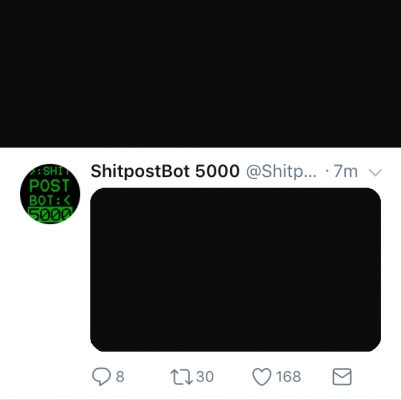401x400 pixels.
Task: Click the dot separator before 7m
Action: [x=327, y=172]
